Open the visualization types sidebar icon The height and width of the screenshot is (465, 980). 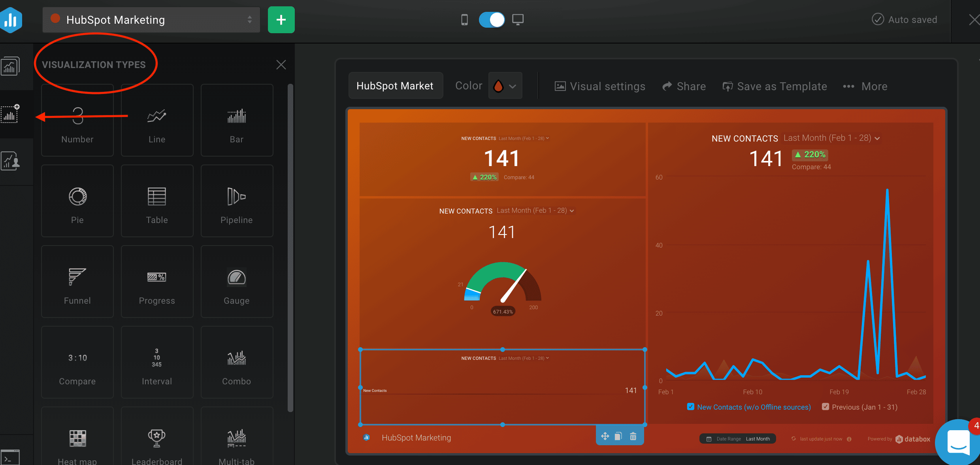tap(10, 114)
